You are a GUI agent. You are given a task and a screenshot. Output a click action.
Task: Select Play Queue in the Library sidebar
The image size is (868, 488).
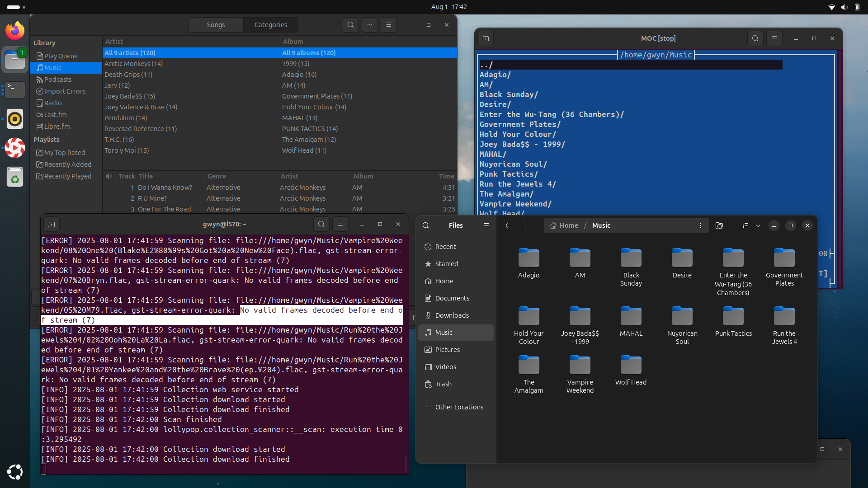(66, 56)
